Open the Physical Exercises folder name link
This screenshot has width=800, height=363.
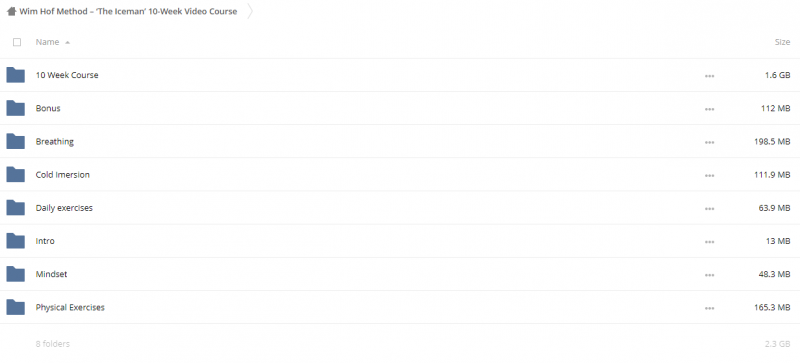(x=70, y=307)
